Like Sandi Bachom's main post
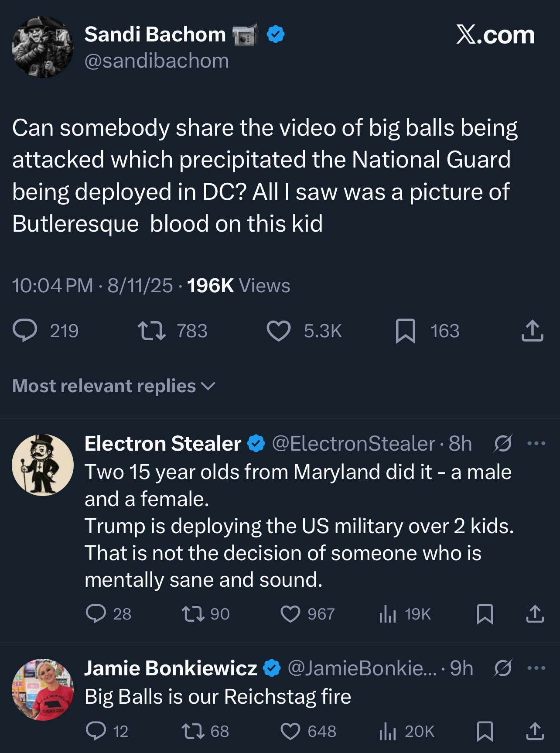This screenshot has height=753, width=560. click(x=279, y=330)
